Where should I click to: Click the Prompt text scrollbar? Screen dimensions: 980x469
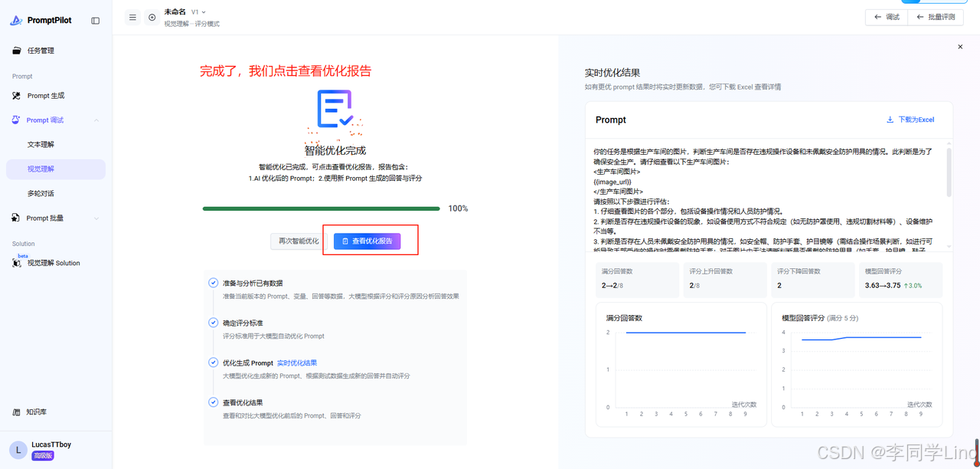(x=949, y=172)
